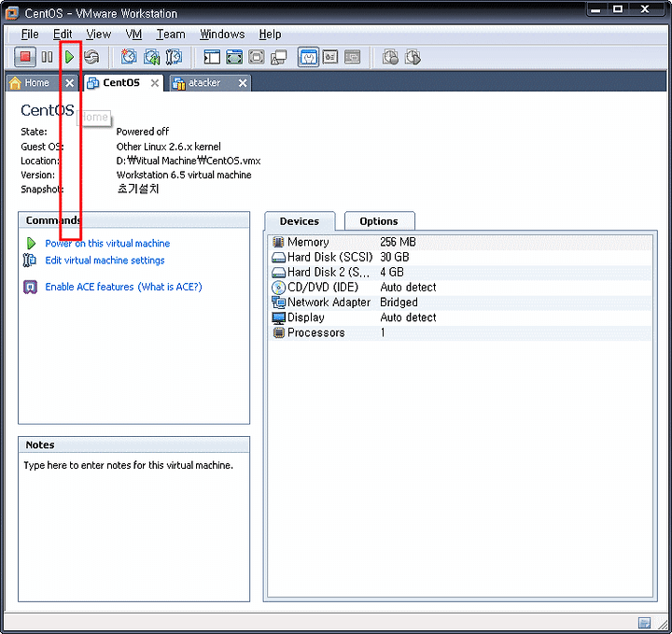Image resolution: width=672 pixels, height=634 pixels.
Task: Select the Devices tab
Action: click(x=300, y=221)
